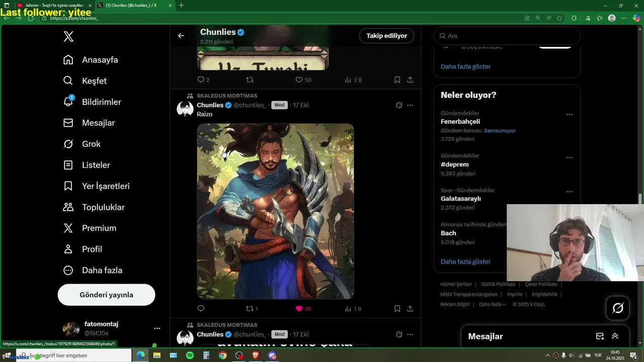Open Fenerbahçeli trend
The height and width of the screenshot is (362, 644).
click(460, 122)
